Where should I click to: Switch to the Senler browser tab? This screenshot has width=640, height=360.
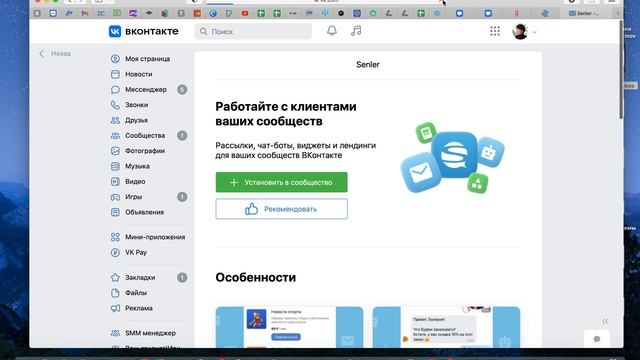[584, 13]
